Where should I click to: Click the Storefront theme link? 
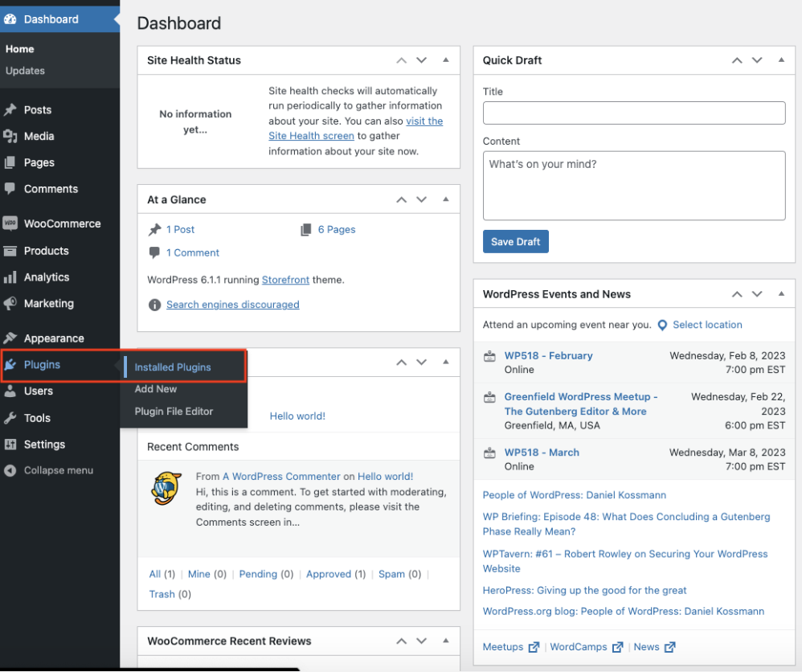pos(285,280)
